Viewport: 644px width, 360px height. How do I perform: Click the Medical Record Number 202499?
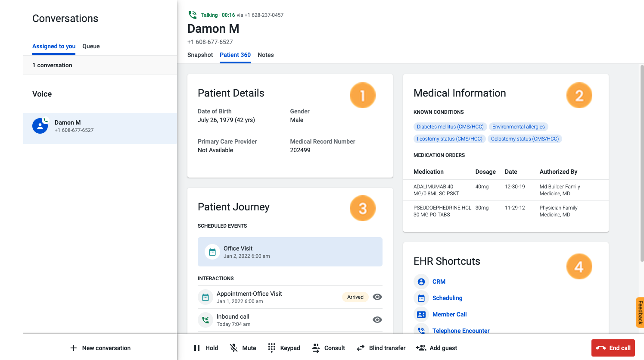[x=300, y=150]
